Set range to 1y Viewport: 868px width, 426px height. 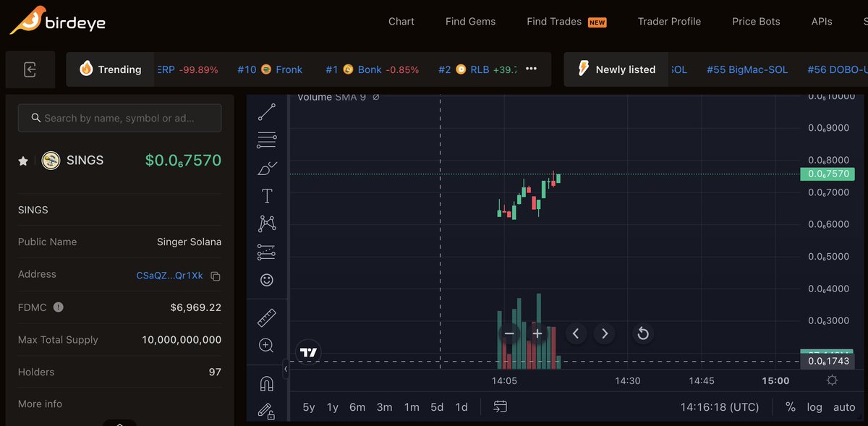(333, 407)
